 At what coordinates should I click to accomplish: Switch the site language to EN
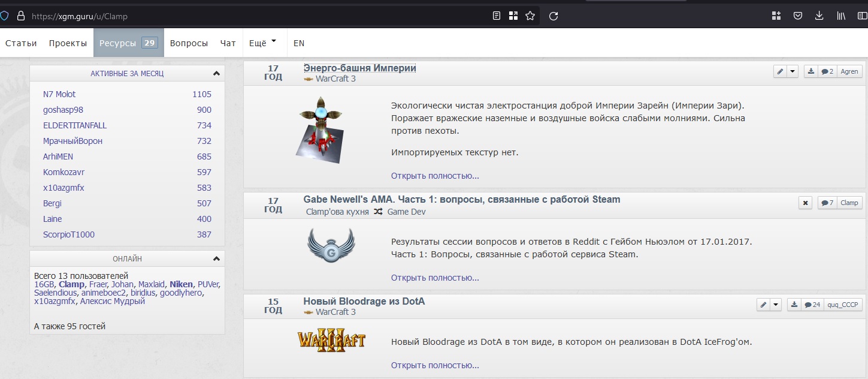299,43
